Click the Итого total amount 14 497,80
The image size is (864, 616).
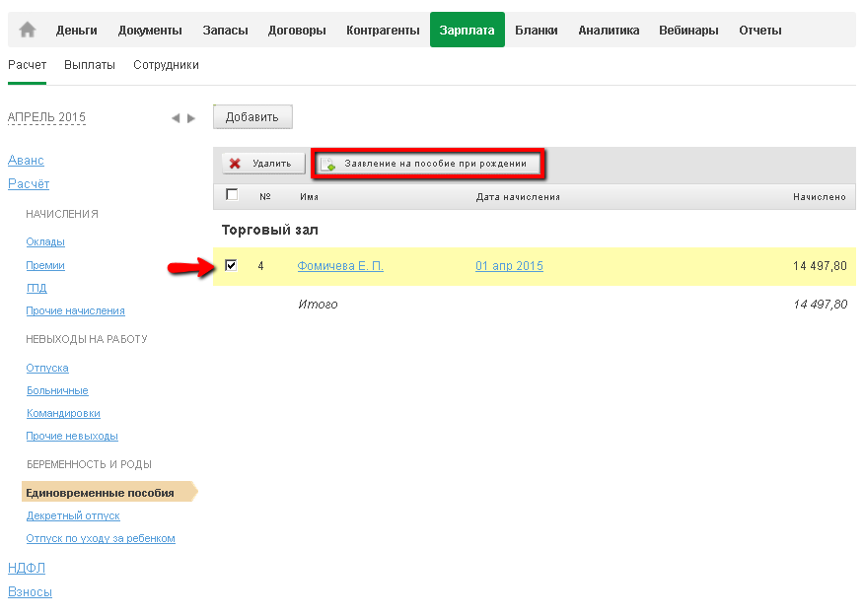point(820,305)
